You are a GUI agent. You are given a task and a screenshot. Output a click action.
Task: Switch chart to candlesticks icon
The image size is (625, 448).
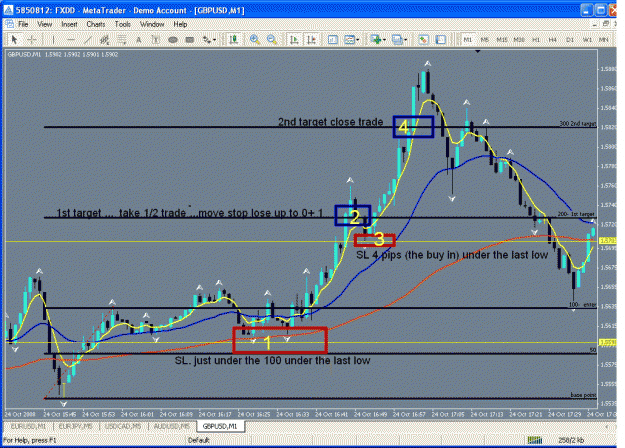[234, 39]
